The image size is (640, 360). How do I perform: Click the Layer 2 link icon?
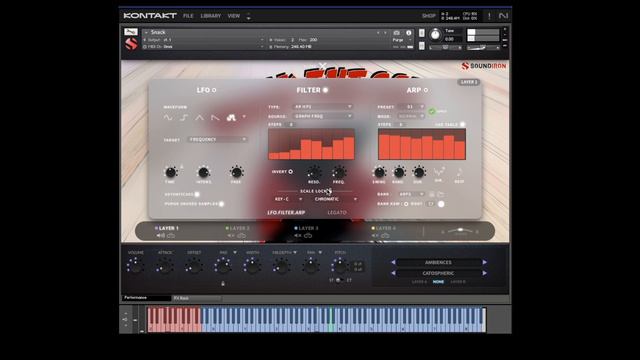[242, 236]
